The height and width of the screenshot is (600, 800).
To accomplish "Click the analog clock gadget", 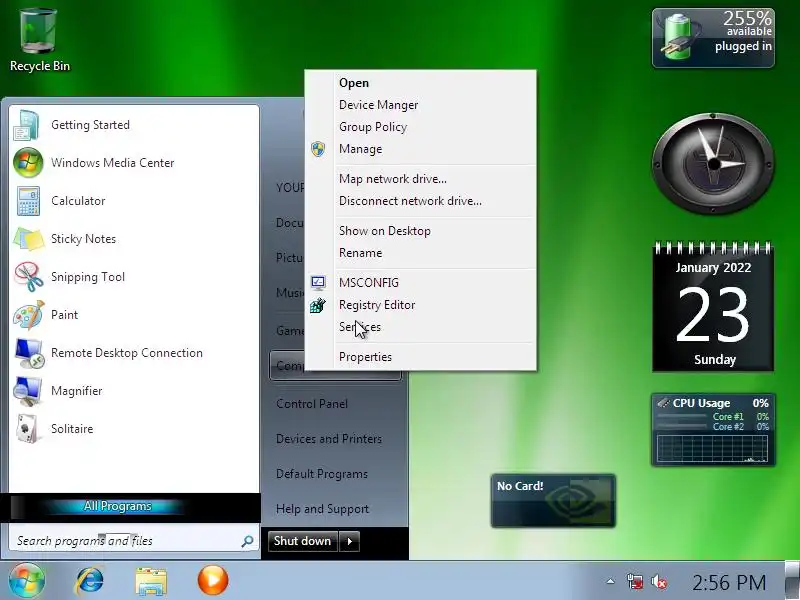I will pyautogui.click(x=713, y=164).
